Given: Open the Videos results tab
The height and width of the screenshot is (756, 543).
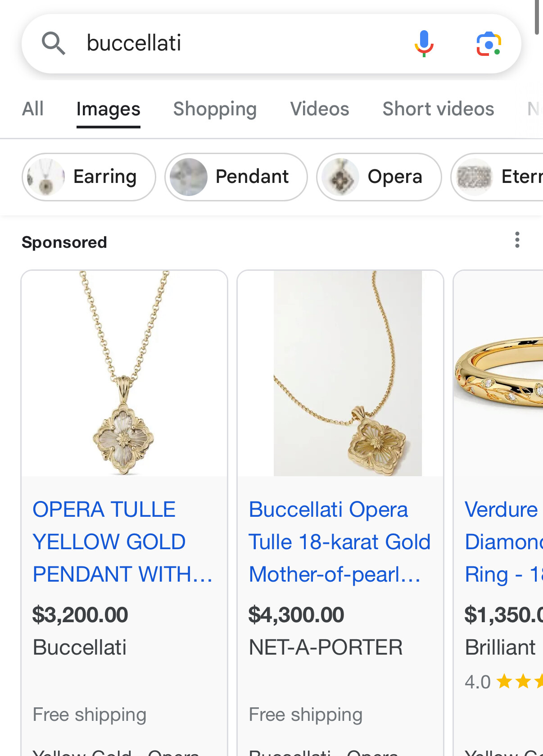Looking at the screenshot, I should click(x=320, y=109).
